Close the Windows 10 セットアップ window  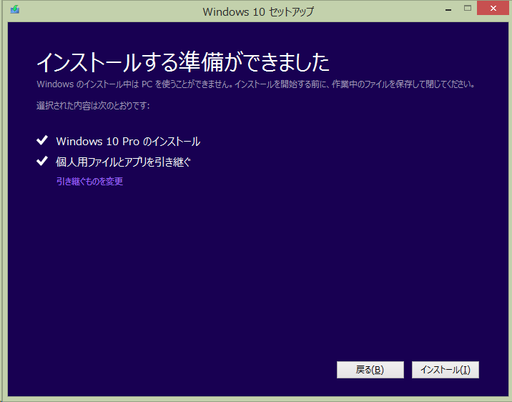click(x=493, y=9)
